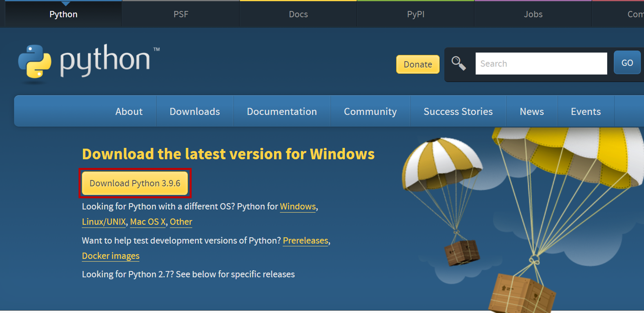This screenshot has height=313, width=644.
Task: Open the Downloads menu
Action: [x=195, y=111]
